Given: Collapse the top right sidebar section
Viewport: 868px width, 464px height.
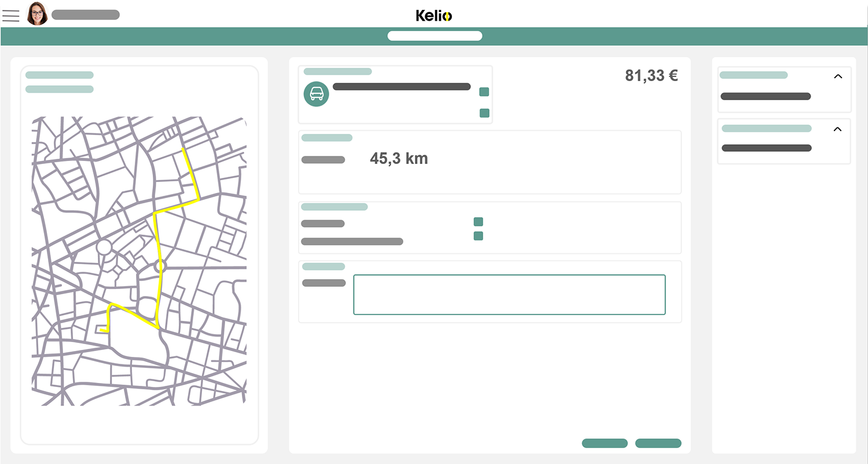Looking at the screenshot, I should pyautogui.click(x=838, y=76).
